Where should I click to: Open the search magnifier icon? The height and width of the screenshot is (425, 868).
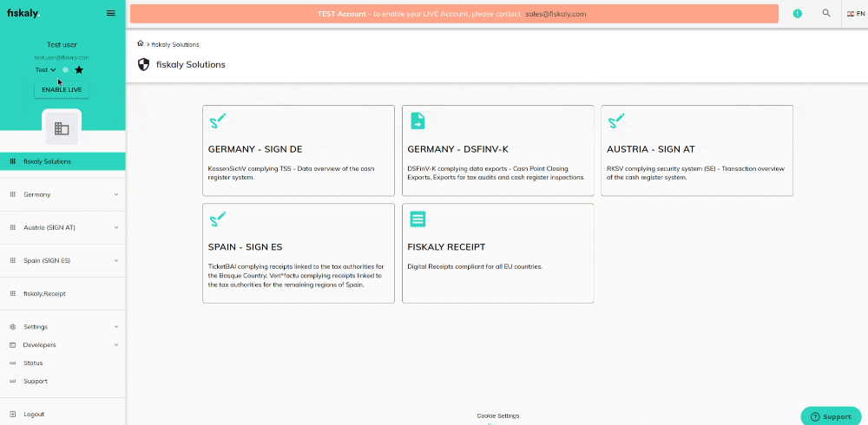[826, 14]
